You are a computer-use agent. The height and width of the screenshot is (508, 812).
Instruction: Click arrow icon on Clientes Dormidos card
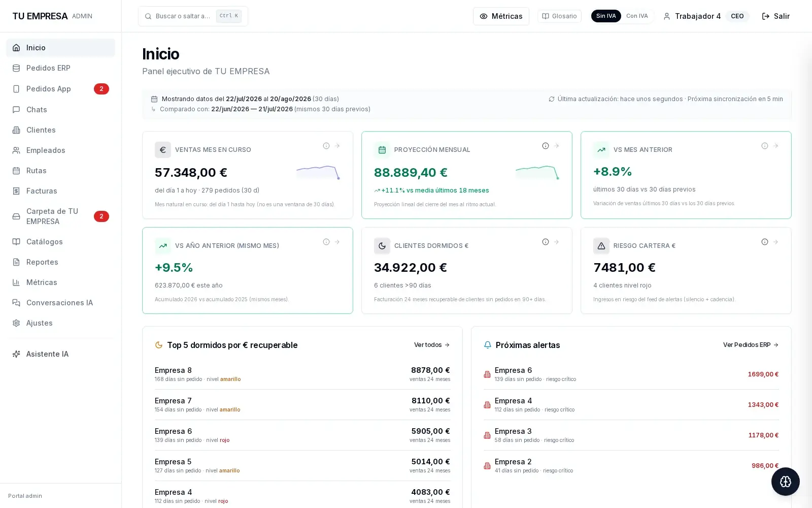[557, 242]
